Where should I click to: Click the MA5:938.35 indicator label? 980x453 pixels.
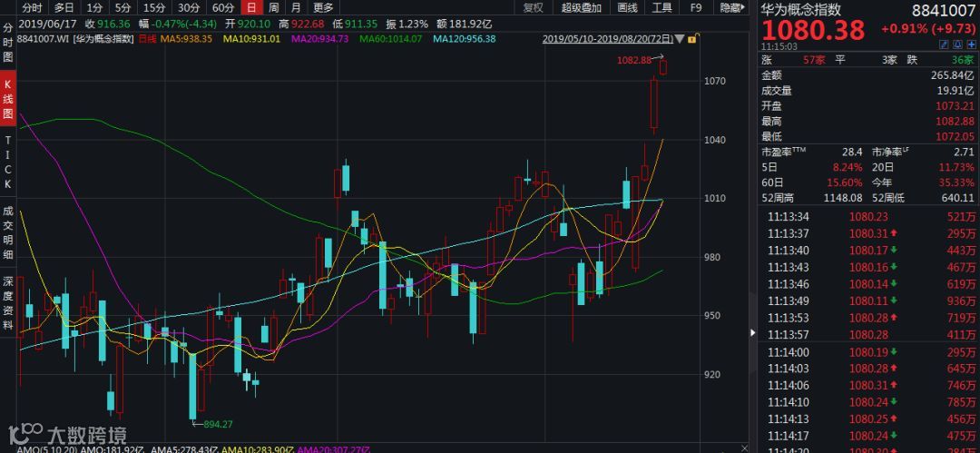186,39
